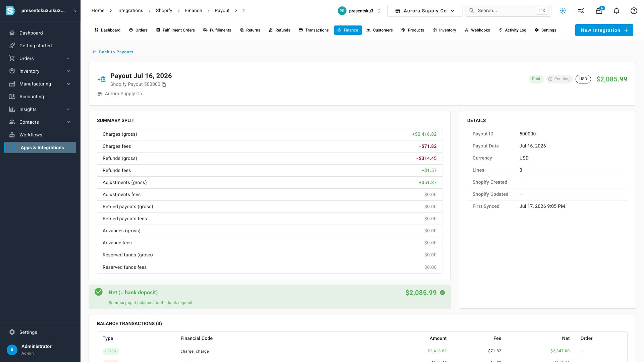Switch to the Transactions tab
This screenshot has height=362, width=644.
point(314,30)
